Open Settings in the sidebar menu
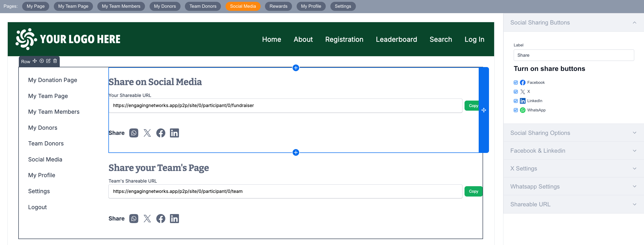 (39, 191)
